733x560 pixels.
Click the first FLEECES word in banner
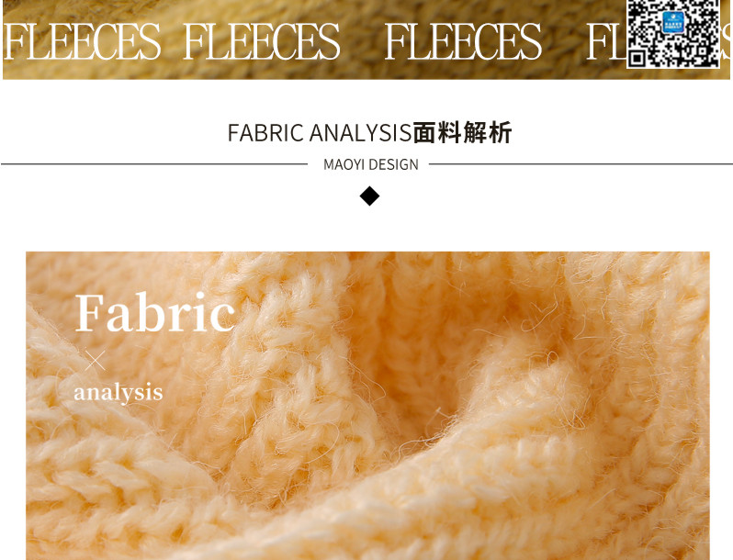[82, 41]
